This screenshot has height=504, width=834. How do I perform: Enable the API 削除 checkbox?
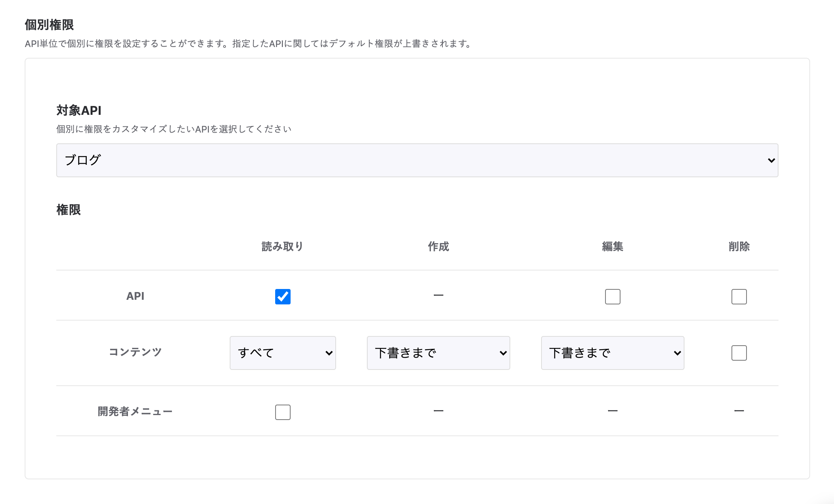tap(739, 297)
